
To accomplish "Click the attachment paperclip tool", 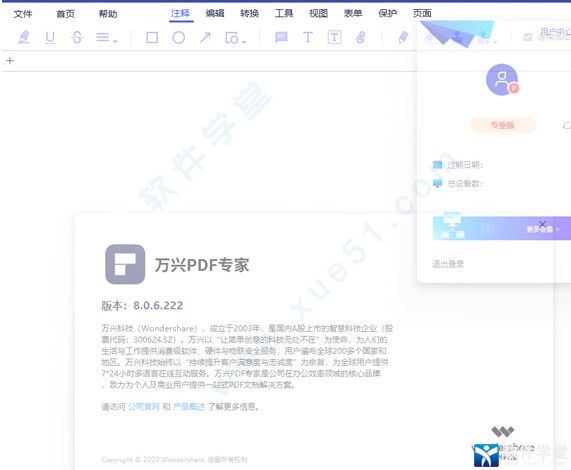I will (x=361, y=37).
